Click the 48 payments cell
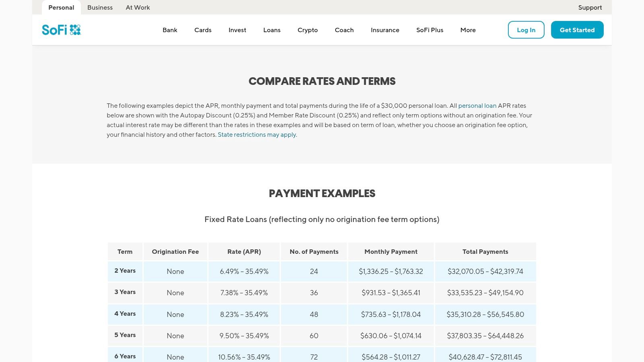 (314, 314)
